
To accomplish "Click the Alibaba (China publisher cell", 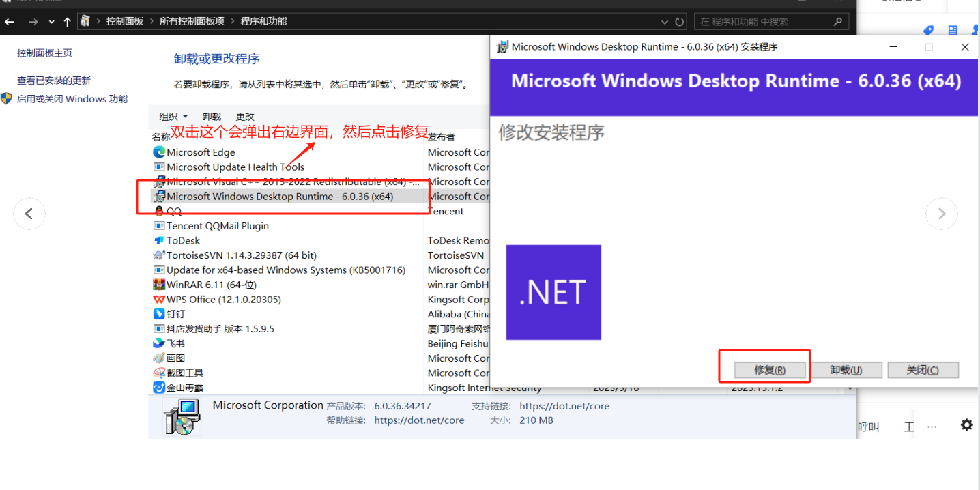I will (459, 314).
